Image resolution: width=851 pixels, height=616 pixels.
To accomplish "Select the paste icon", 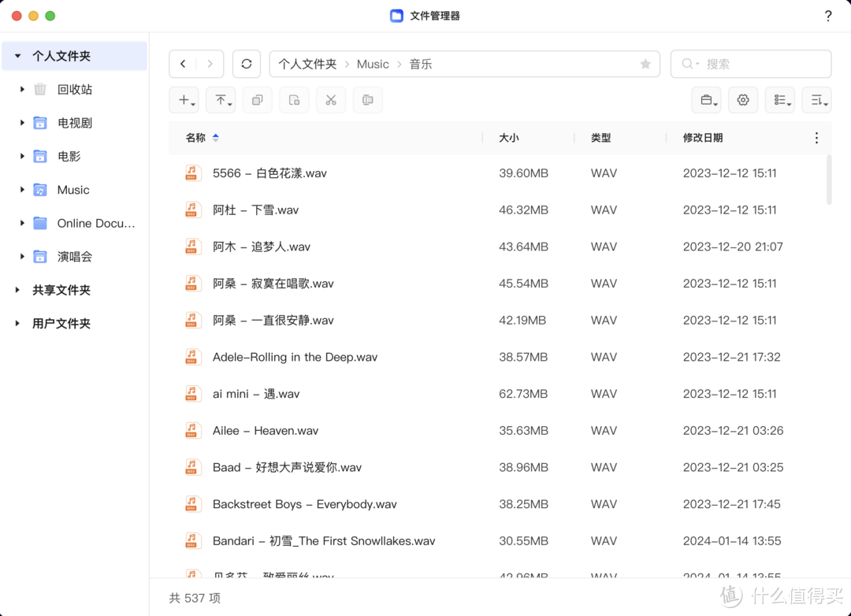I will [294, 100].
